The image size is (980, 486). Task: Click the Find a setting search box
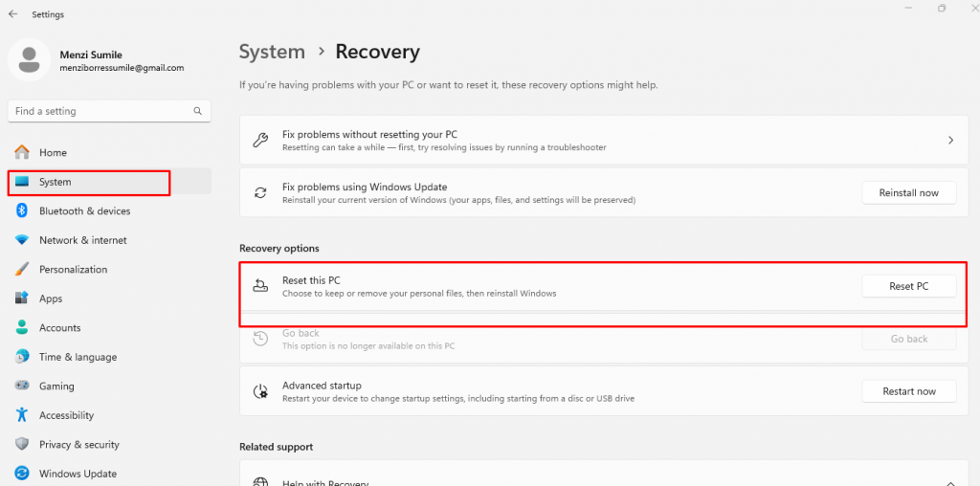coord(109,111)
